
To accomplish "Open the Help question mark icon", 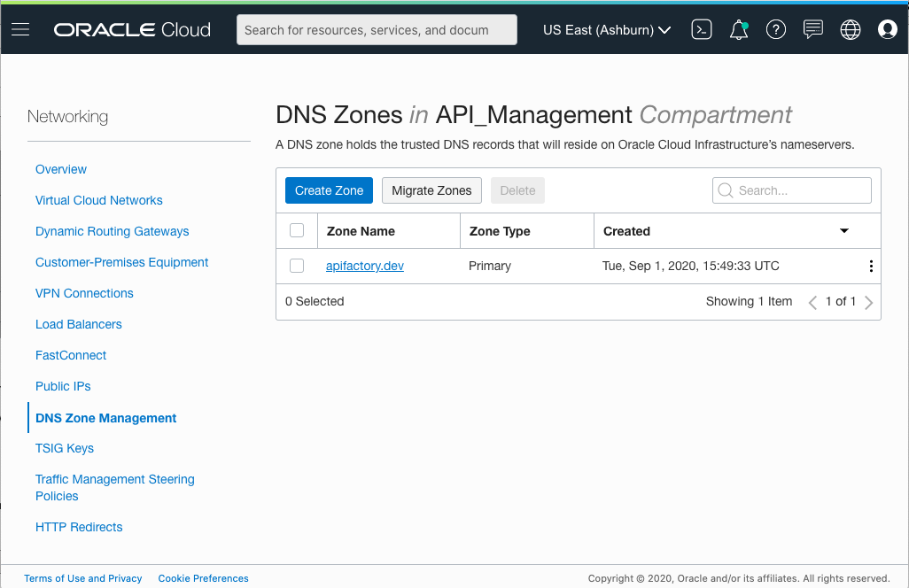I will (776, 29).
